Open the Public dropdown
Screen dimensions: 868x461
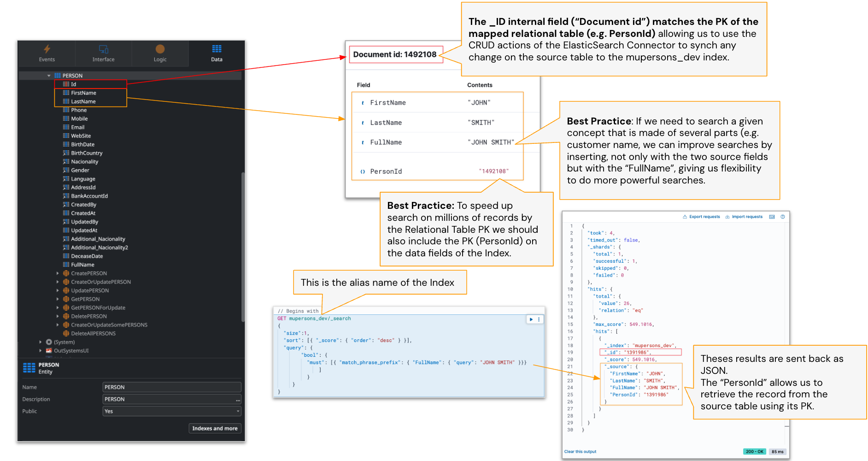(x=171, y=411)
